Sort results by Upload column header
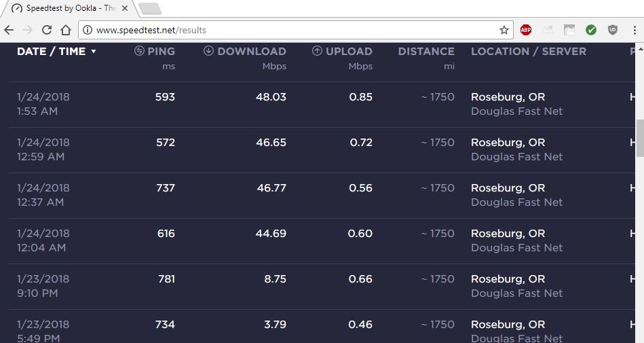Image resolution: width=644 pixels, height=343 pixels. 343,52
